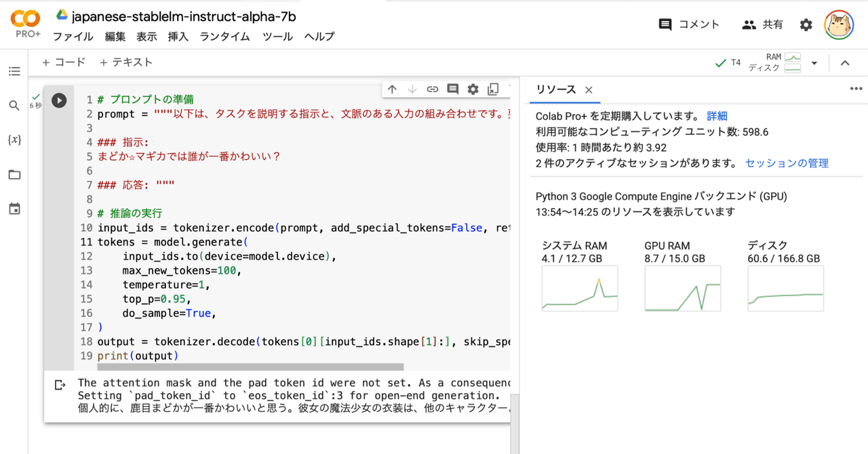Open Colab notebook settings gear
Viewport: 868px width, 454px height.
click(806, 24)
